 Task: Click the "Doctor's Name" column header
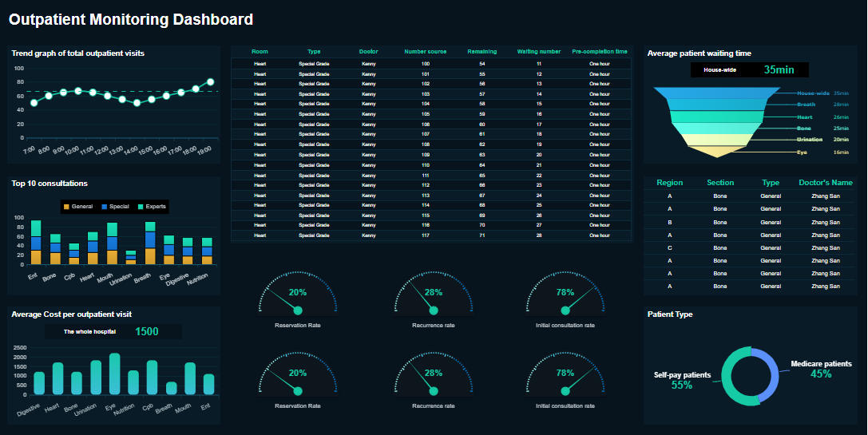click(x=826, y=183)
